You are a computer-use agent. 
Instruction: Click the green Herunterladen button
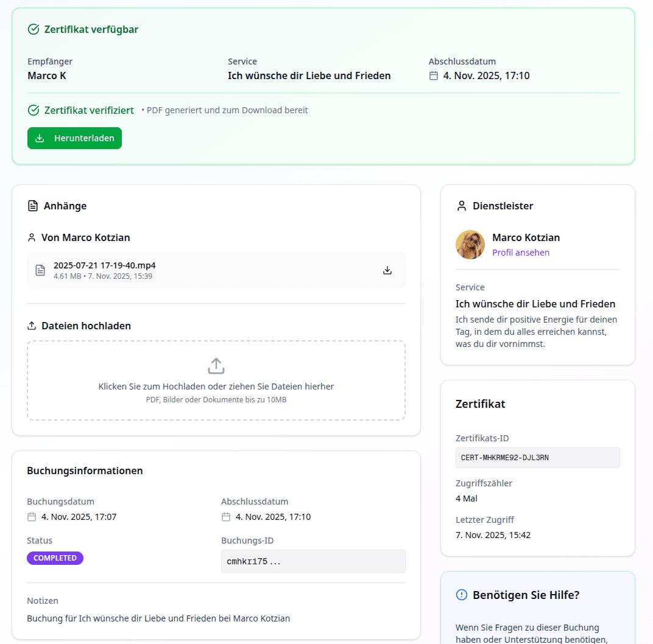pos(74,138)
